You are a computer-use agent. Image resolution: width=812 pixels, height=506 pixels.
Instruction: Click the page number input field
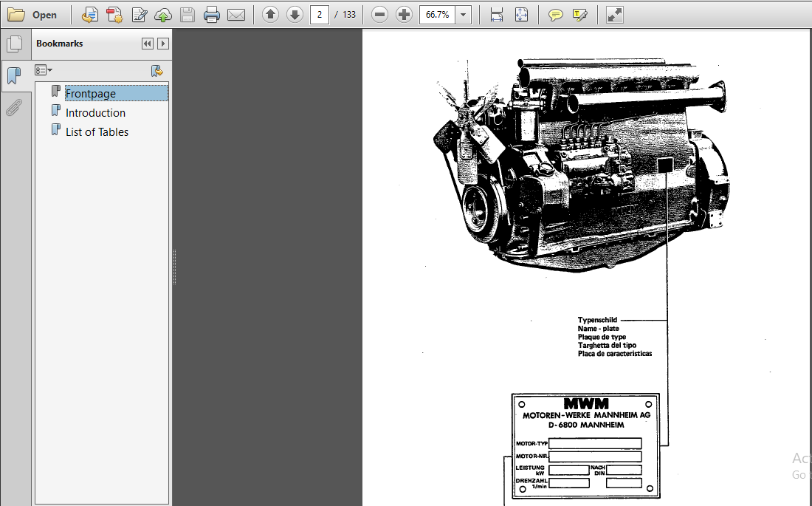[x=320, y=15]
